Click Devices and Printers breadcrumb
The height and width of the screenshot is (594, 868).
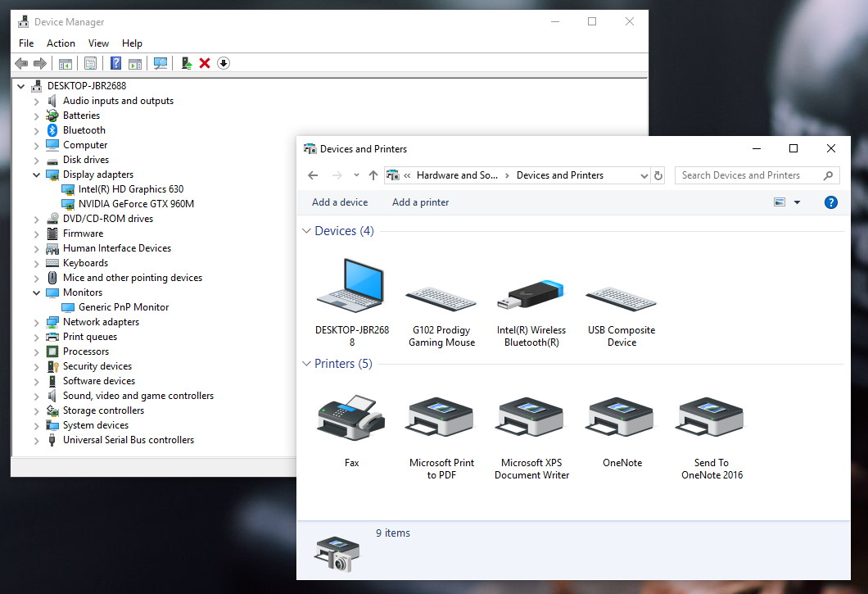tap(559, 175)
